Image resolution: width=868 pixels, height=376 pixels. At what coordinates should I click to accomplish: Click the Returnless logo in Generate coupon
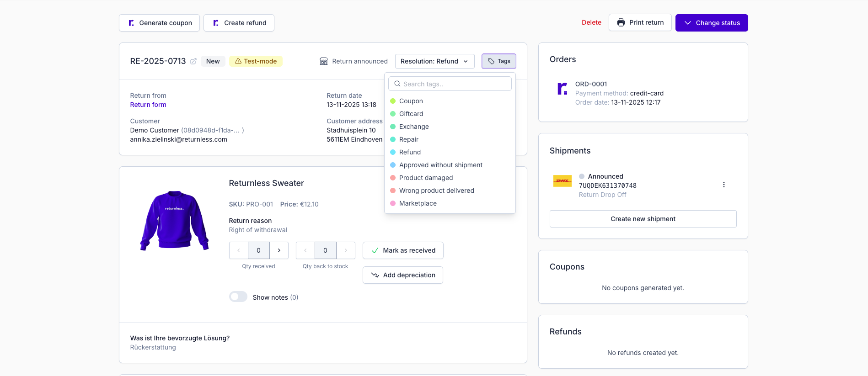[131, 23]
